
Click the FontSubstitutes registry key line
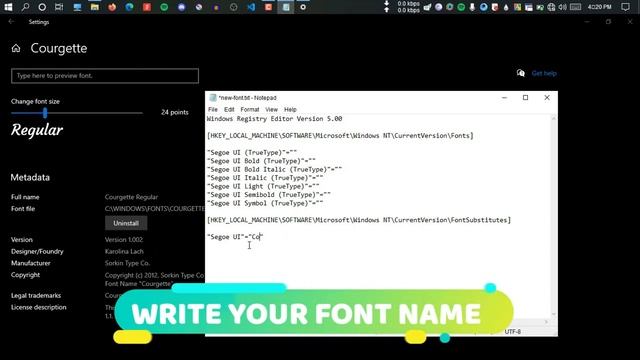[x=359, y=220]
